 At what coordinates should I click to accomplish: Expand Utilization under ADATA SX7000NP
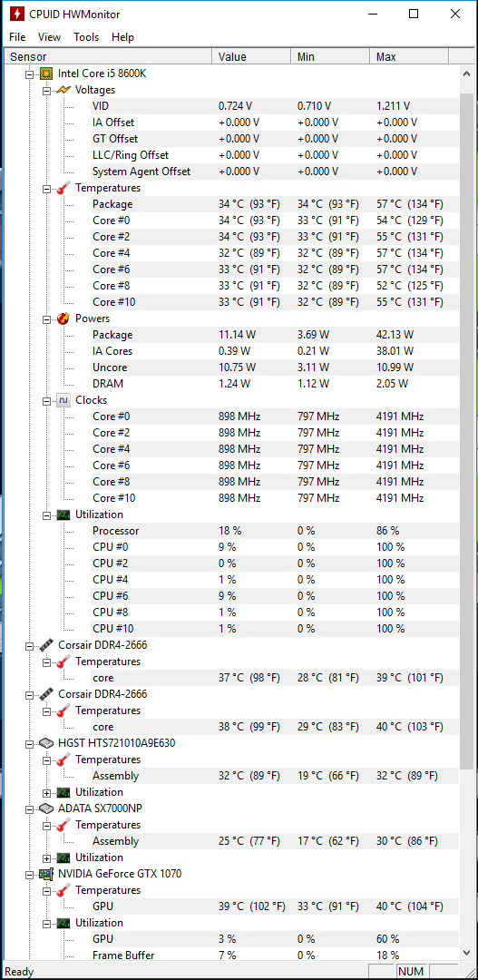coord(46,857)
